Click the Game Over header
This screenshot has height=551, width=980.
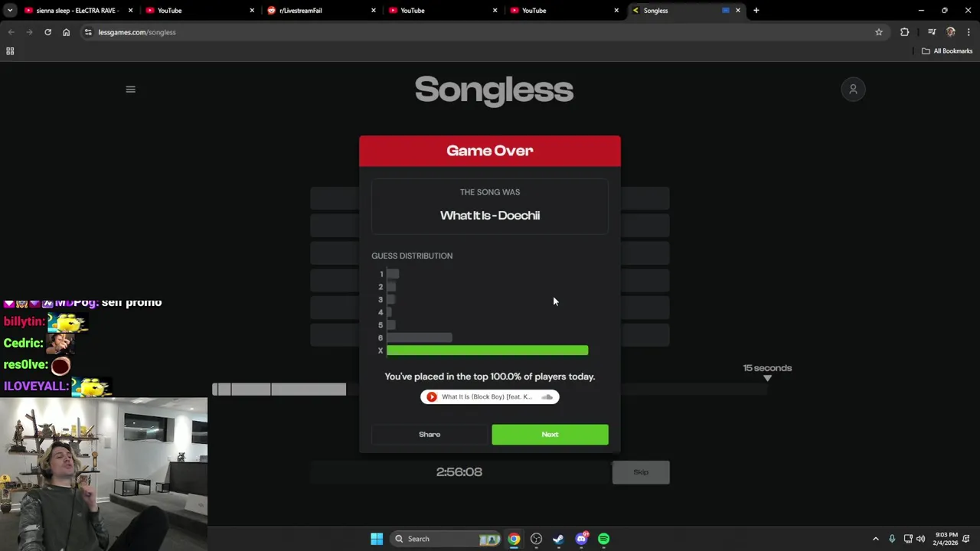tap(490, 151)
